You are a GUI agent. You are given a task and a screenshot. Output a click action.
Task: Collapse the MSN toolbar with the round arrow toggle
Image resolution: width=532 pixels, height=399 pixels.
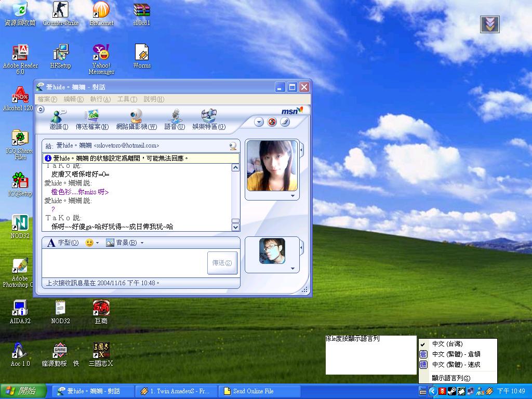click(x=41, y=109)
